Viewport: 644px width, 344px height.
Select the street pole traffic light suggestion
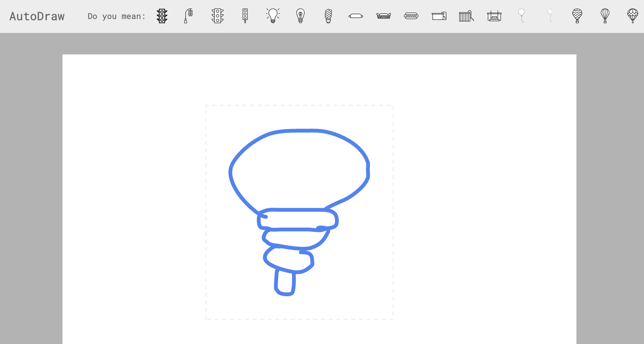[189, 16]
